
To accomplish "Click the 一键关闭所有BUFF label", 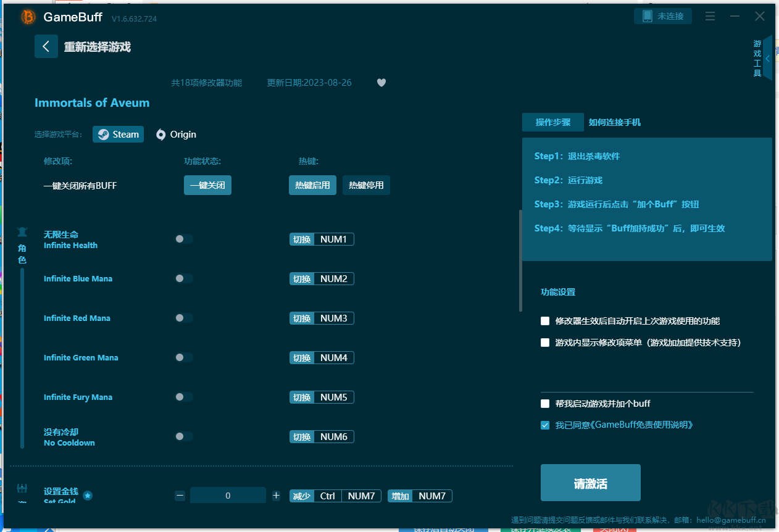I will (80, 186).
